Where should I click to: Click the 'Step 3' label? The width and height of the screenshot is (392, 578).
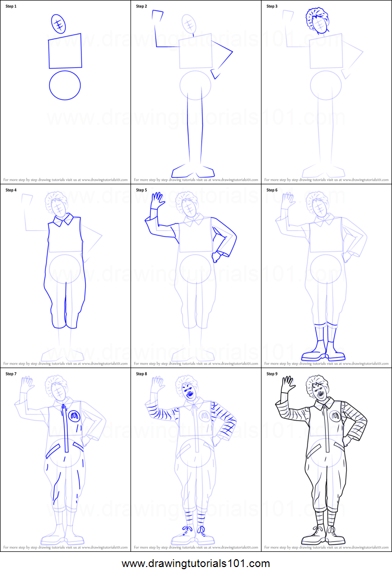pyautogui.click(x=272, y=6)
